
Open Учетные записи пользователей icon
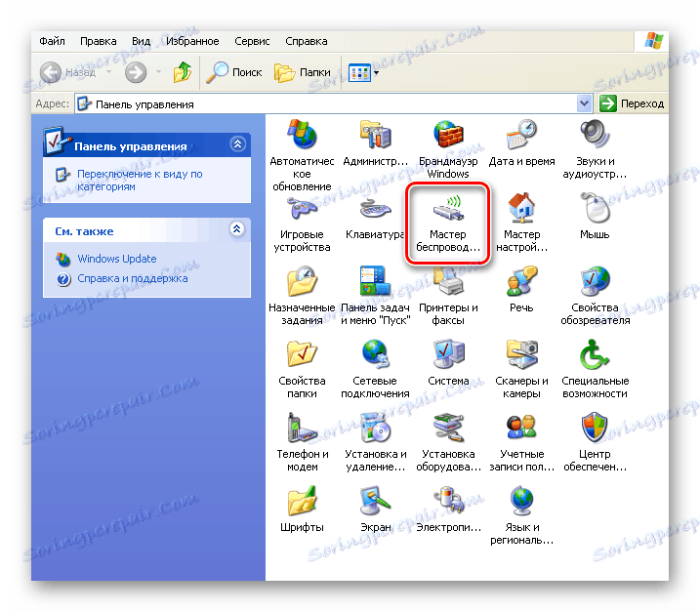coord(521,428)
